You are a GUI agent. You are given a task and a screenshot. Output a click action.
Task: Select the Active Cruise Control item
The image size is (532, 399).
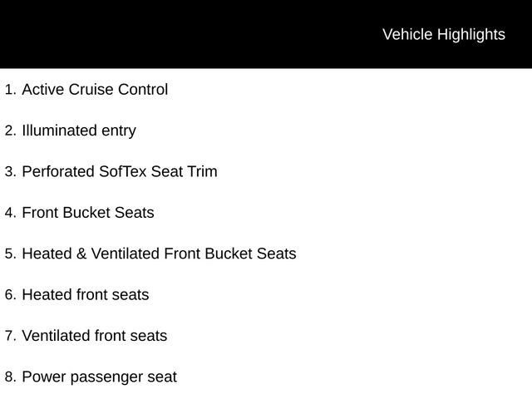point(95,90)
